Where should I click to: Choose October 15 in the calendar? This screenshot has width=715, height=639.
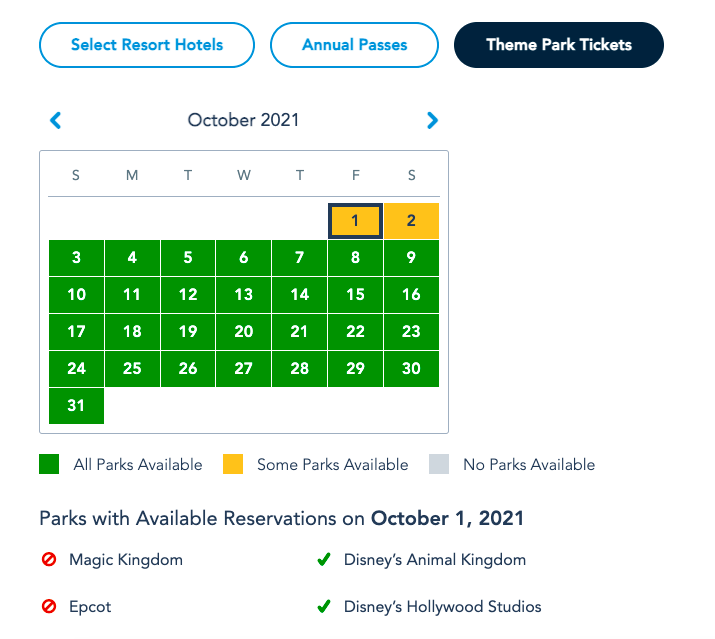pos(355,295)
